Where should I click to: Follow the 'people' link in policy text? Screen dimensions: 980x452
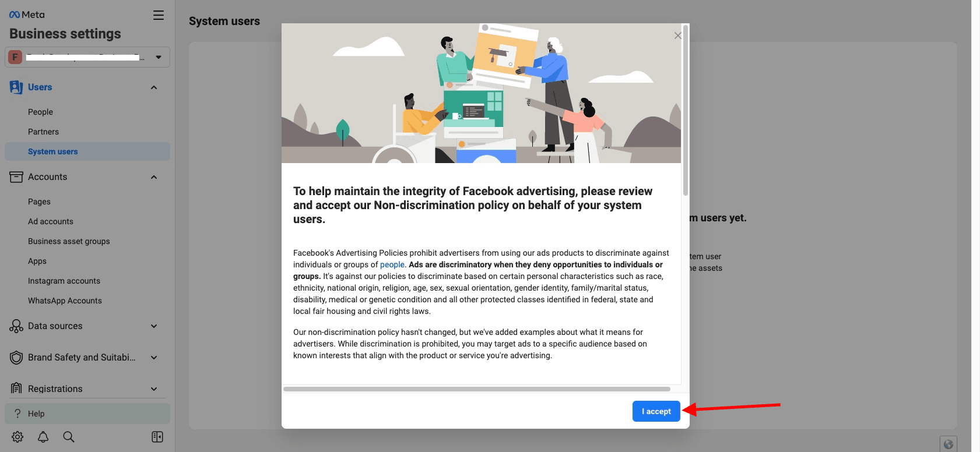pos(392,264)
